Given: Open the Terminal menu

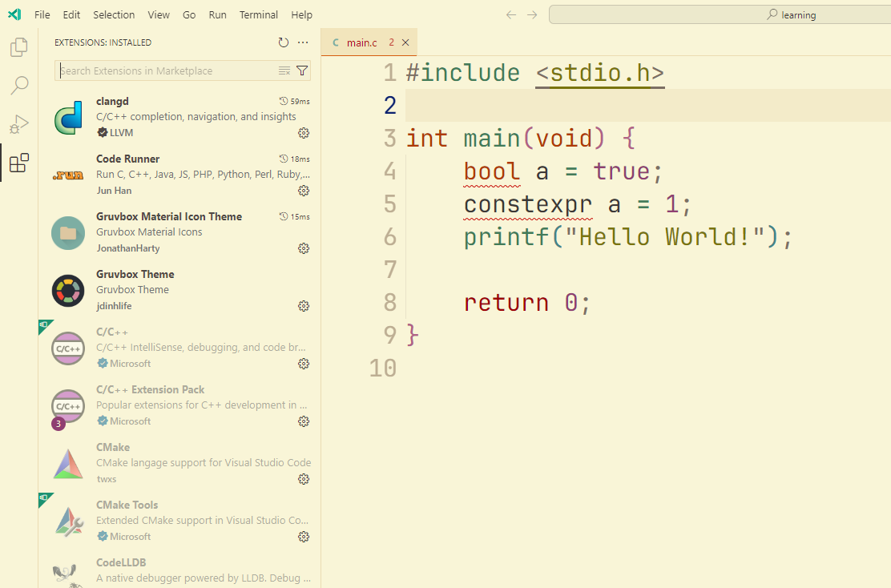Looking at the screenshot, I should [x=259, y=14].
